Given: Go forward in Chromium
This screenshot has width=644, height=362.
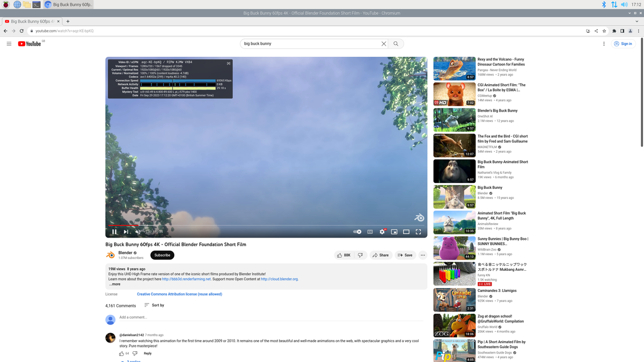Looking at the screenshot, I should [x=14, y=31].
